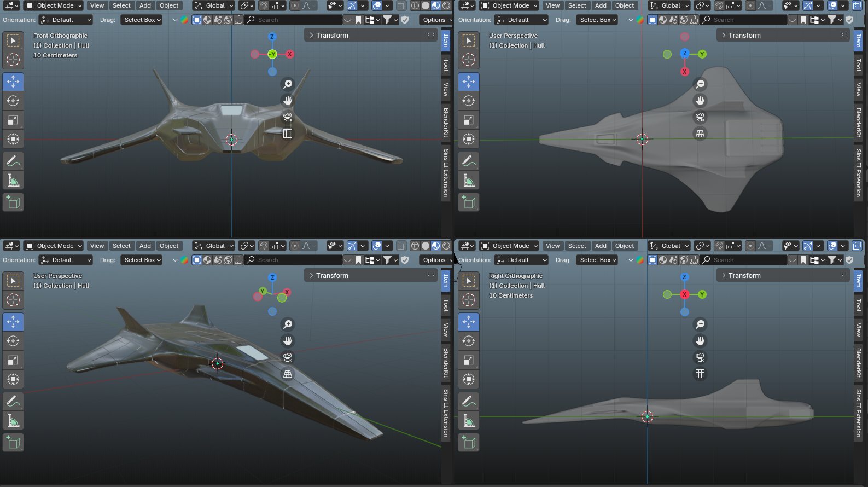The image size is (868, 487).
Task: Open the Select Box drag dropdown in bottom-right viewport
Action: (x=597, y=260)
